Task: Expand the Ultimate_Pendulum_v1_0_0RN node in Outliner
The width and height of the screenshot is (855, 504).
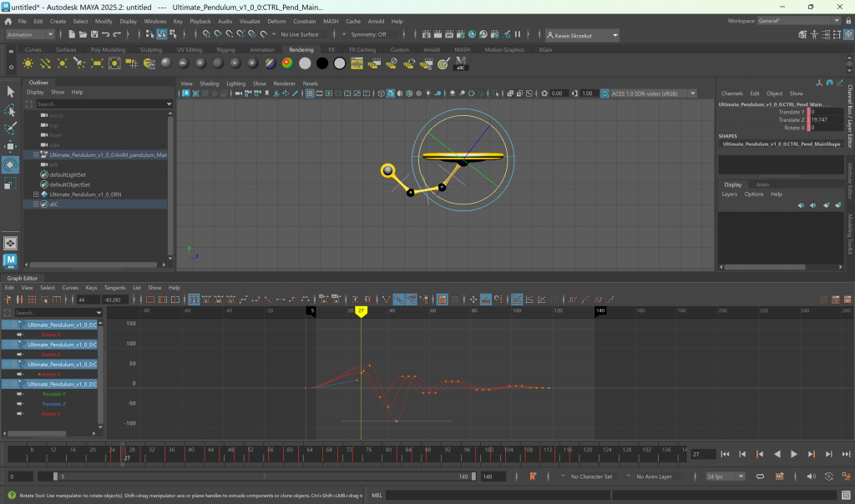Action: click(x=36, y=194)
